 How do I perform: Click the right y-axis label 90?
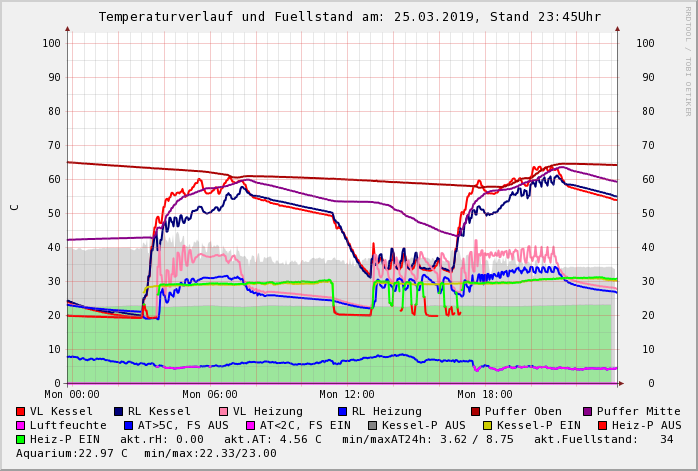coord(648,77)
